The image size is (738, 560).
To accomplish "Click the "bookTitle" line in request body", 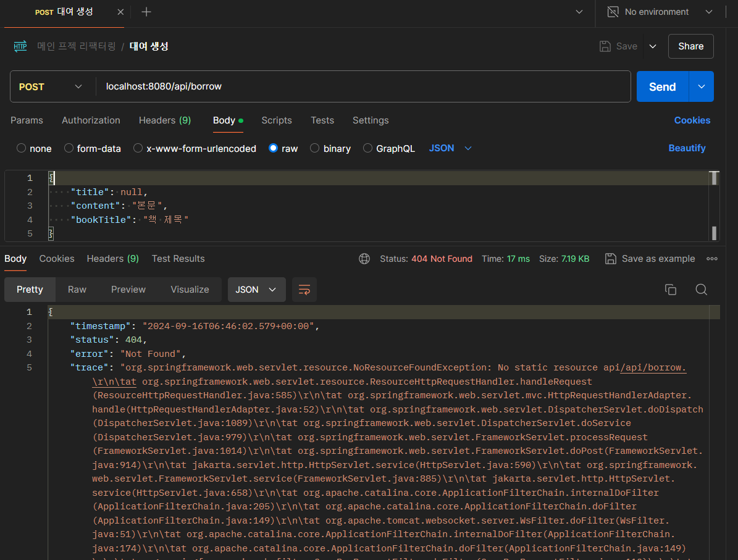I will pyautogui.click(x=130, y=220).
